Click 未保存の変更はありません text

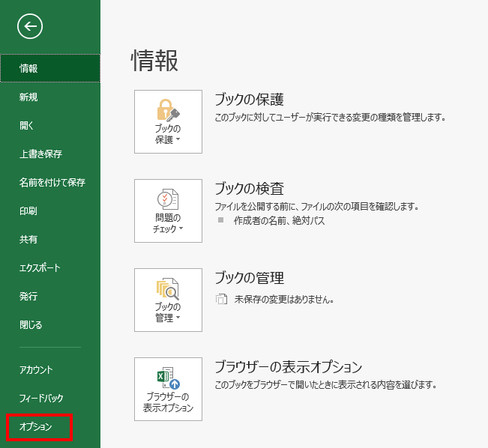click(284, 299)
